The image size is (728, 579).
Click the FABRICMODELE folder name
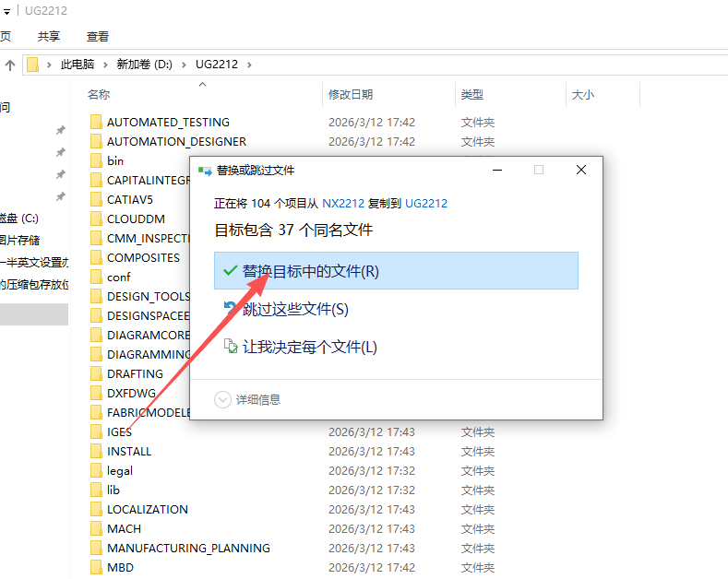(149, 412)
